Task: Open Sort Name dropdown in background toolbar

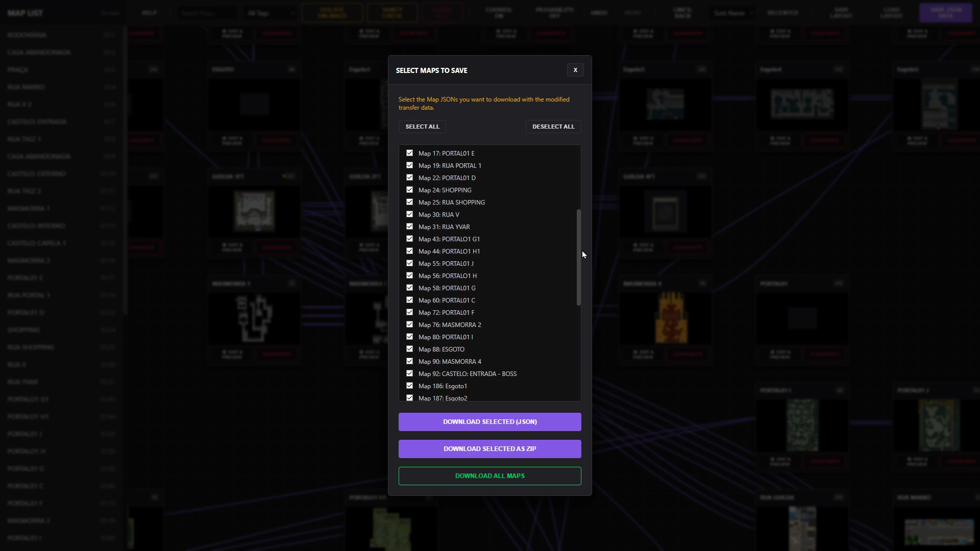Action: coord(733,13)
